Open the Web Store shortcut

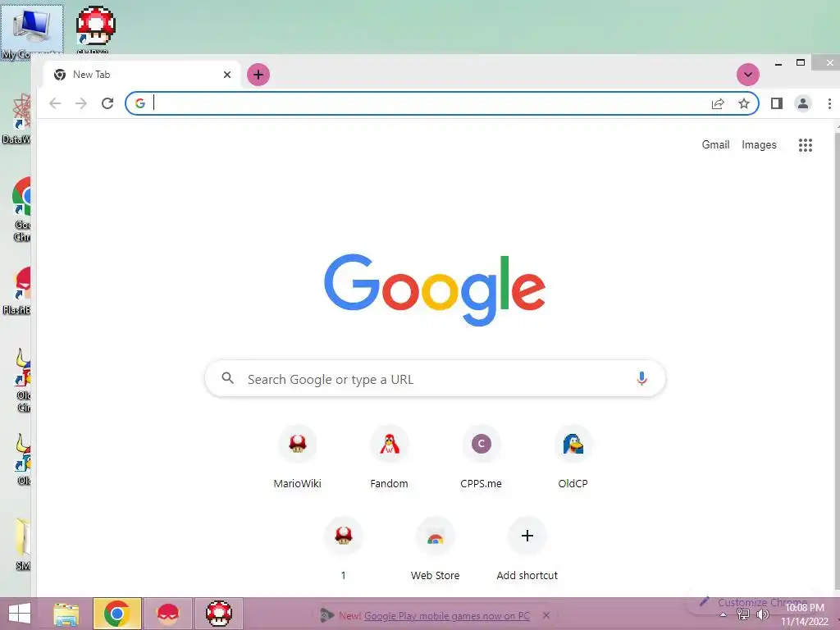[435, 549]
